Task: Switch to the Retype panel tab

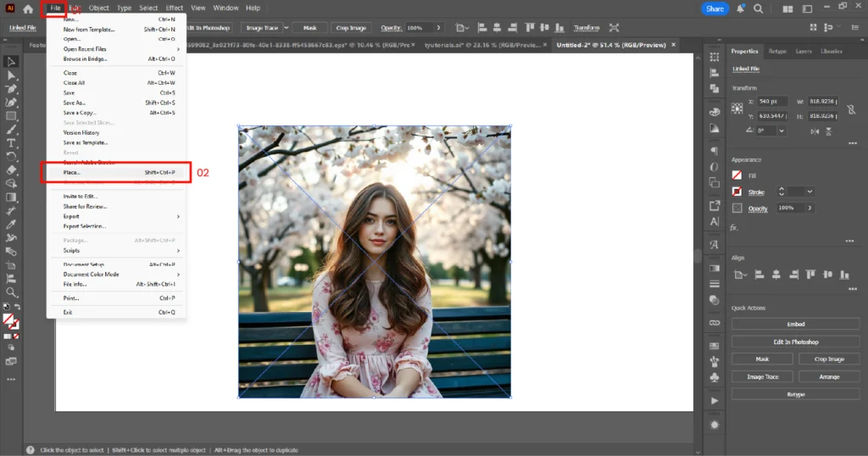Action: pos(777,52)
